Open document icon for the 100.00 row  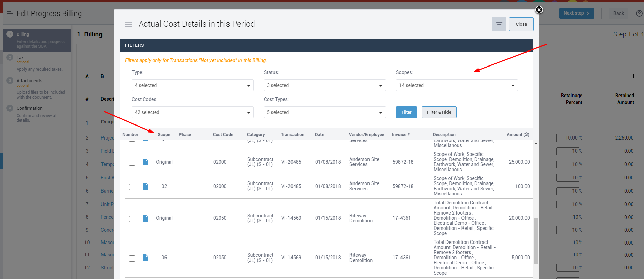tap(145, 186)
